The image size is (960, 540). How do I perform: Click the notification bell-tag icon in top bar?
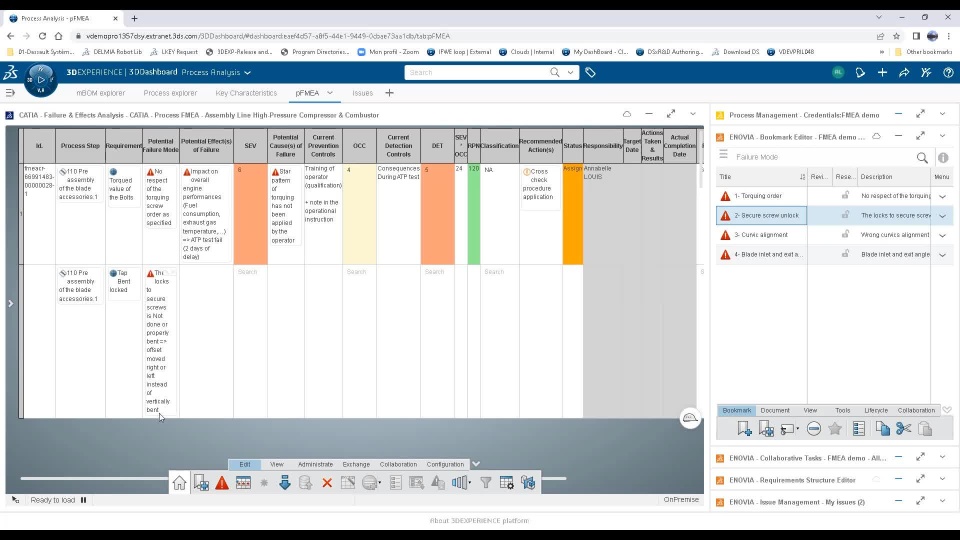[x=860, y=72]
